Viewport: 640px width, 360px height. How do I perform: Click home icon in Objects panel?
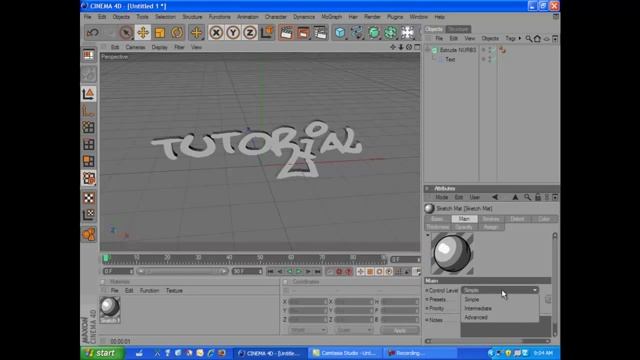tap(537, 38)
